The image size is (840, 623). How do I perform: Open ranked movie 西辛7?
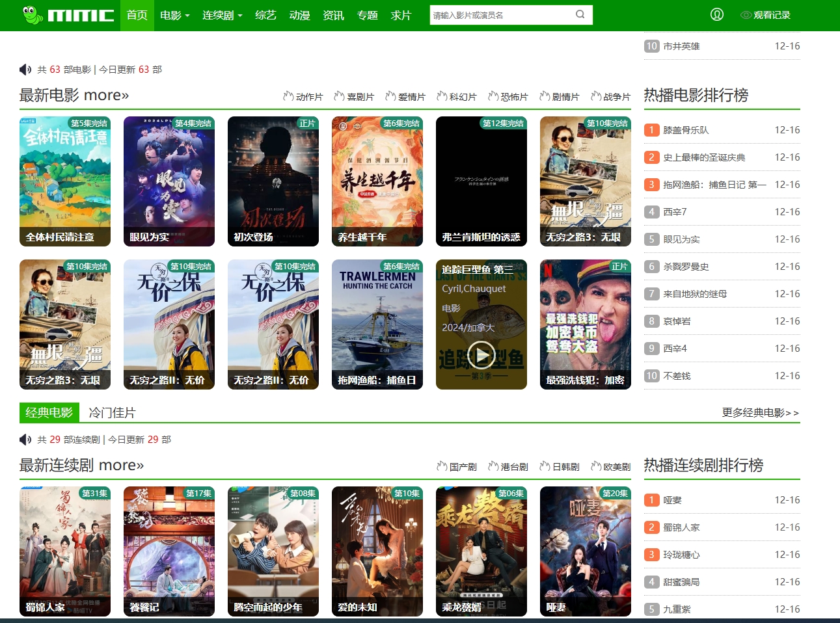675,212
